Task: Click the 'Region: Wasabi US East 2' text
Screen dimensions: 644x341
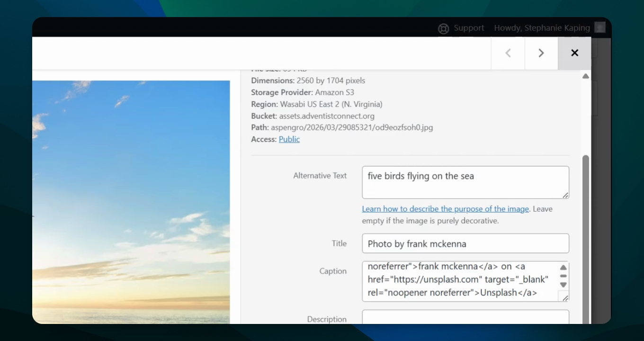Action: (316, 104)
